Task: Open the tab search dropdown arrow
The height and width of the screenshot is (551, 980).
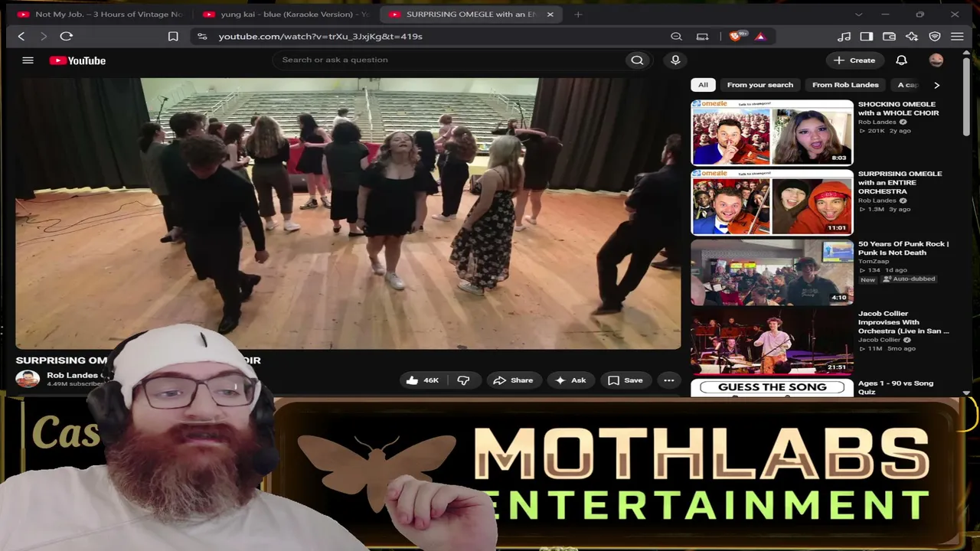Action: (858, 14)
